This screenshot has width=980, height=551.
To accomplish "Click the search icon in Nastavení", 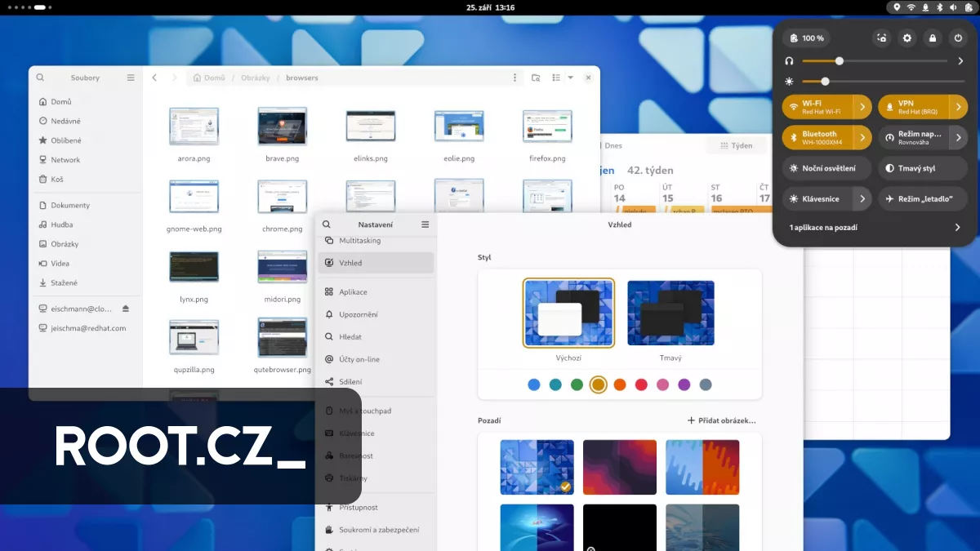I will click(326, 224).
